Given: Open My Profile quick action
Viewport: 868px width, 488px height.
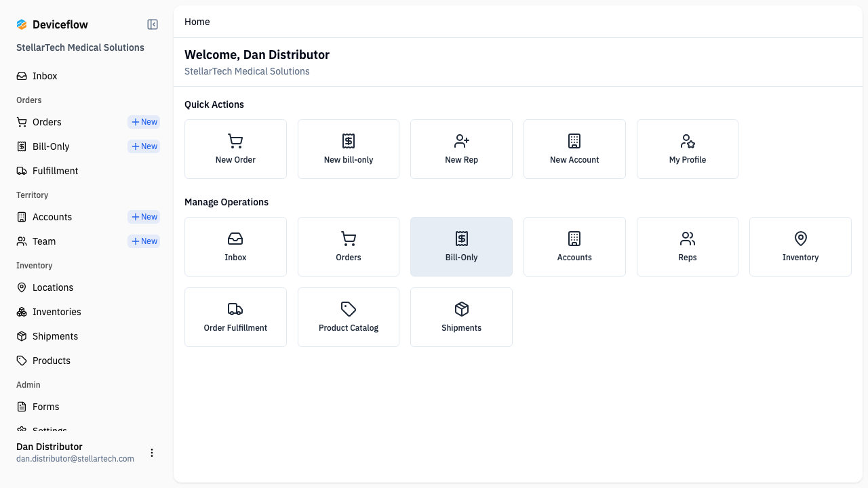Looking at the screenshot, I should point(687,148).
